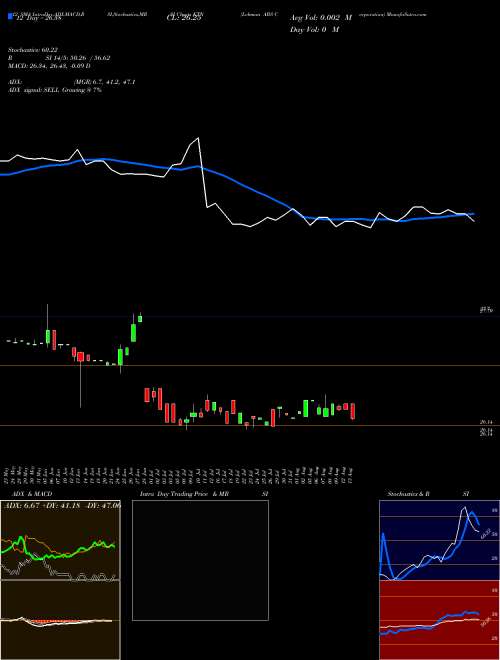Click the 'Day Vol: 0 M' label
Screen dimensions: 500x660
tap(314, 29)
